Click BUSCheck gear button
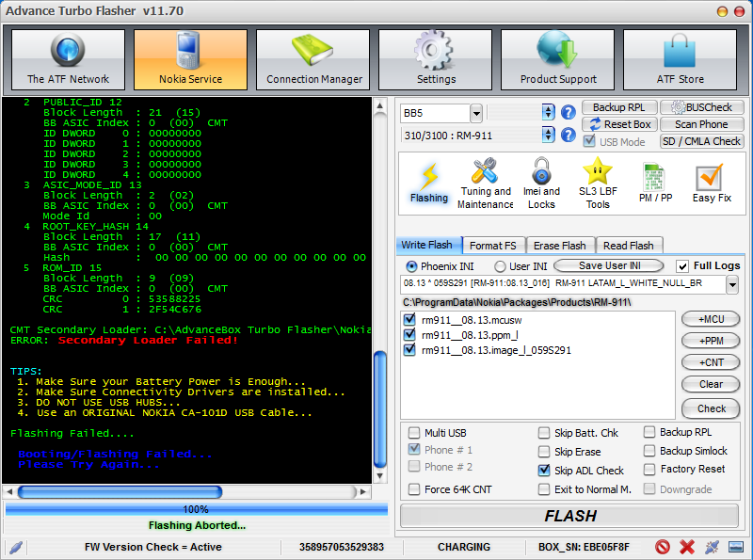The image size is (753, 560). pyautogui.click(x=701, y=107)
